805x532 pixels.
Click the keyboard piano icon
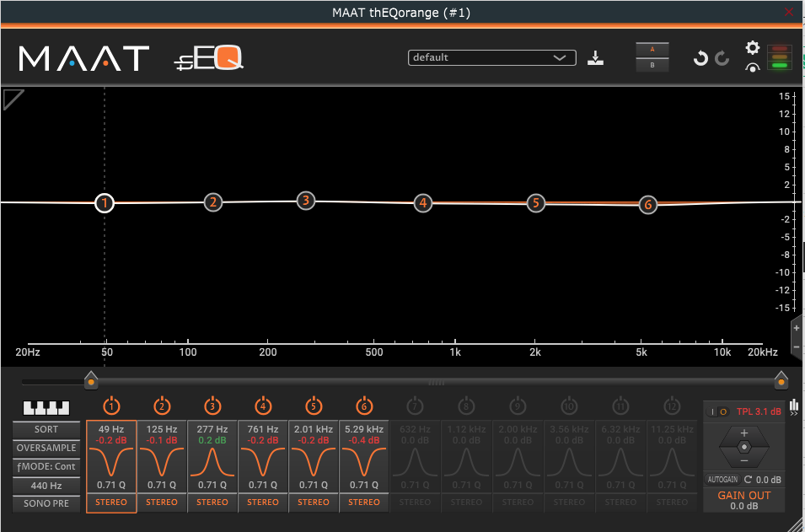pyautogui.click(x=46, y=408)
